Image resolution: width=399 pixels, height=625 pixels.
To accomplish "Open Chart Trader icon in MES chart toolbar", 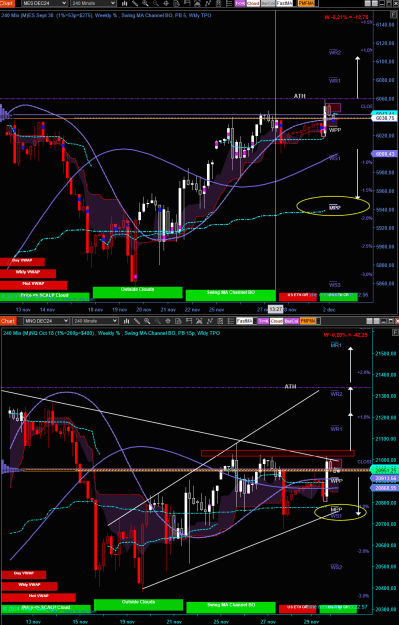I will pyautogui.click(x=187, y=3).
